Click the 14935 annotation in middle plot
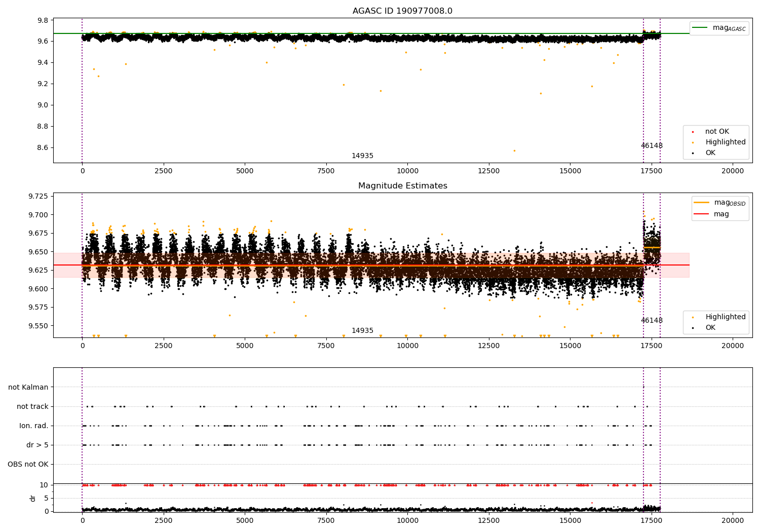760x532 pixels. click(x=362, y=331)
